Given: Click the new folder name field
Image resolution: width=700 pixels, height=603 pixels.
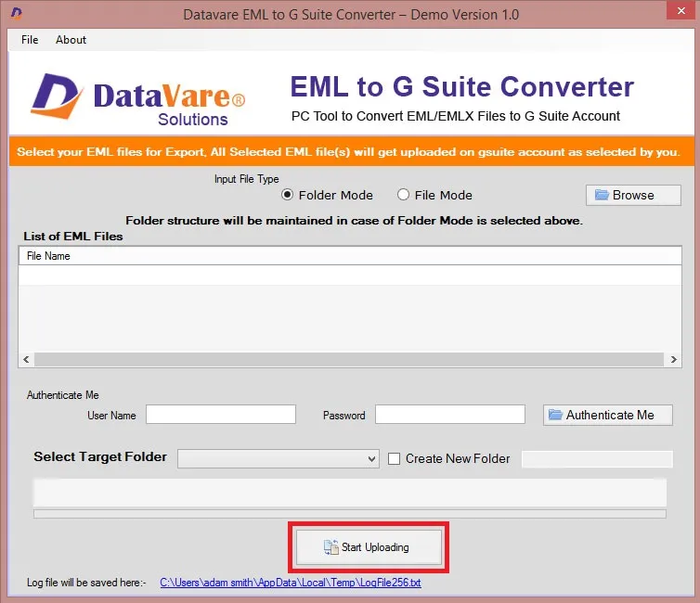Looking at the screenshot, I should 597,459.
